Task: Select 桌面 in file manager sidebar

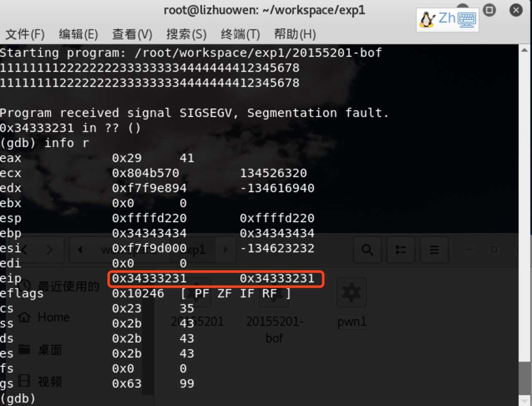Action: tap(50, 350)
